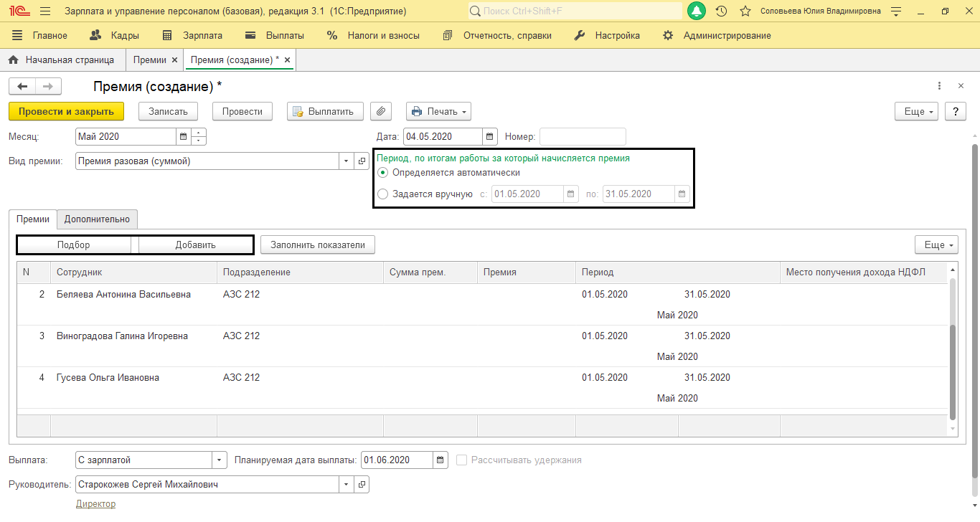Screen dimensions: 980x522
Task: Open the 1C main menu hamburger icon
Action: (45, 11)
